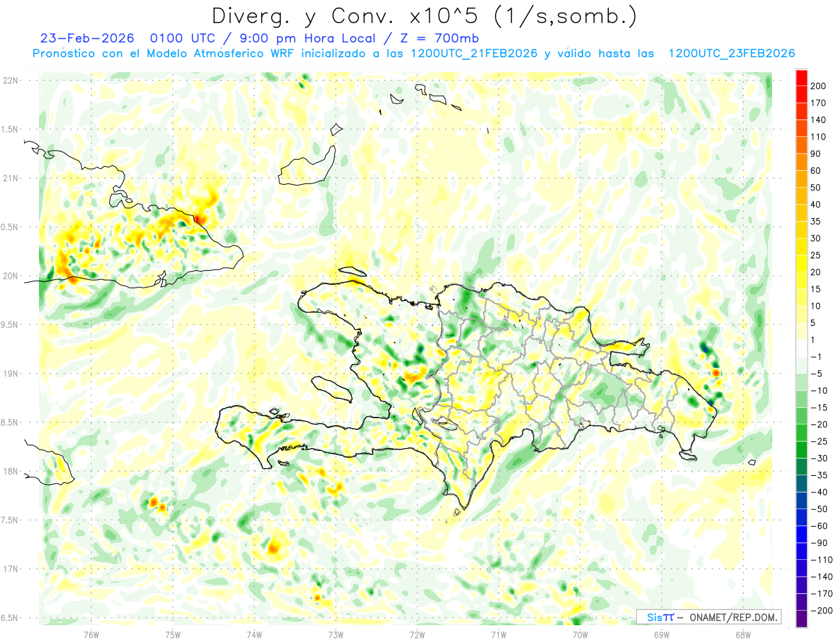
Task: Click the '-110' colorbar value
Action: (821, 559)
